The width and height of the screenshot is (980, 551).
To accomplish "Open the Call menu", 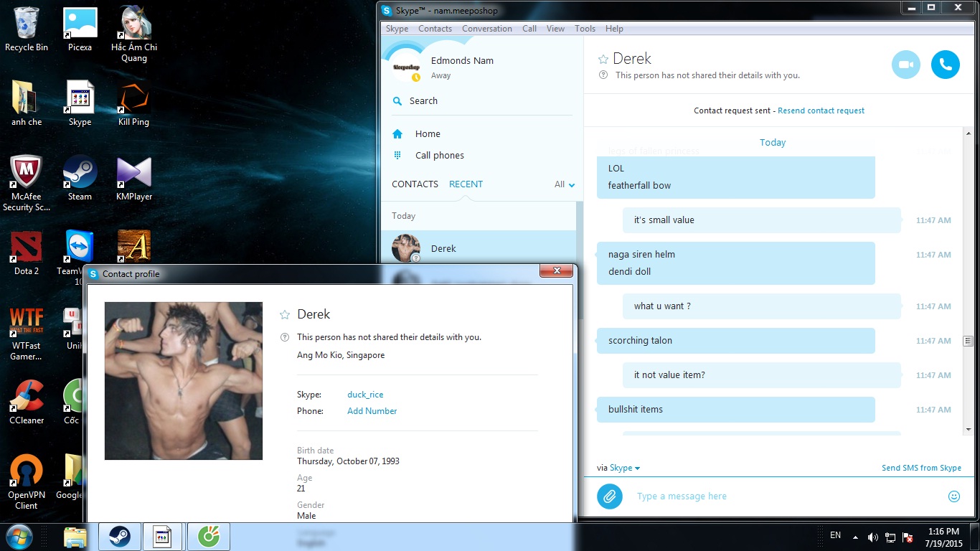I will (x=529, y=29).
